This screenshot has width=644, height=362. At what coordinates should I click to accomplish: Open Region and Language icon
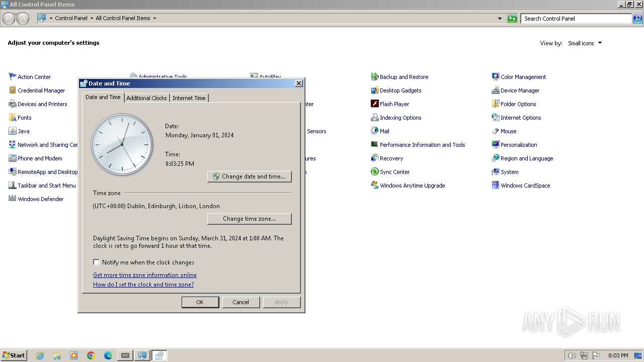(x=496, y=158)
